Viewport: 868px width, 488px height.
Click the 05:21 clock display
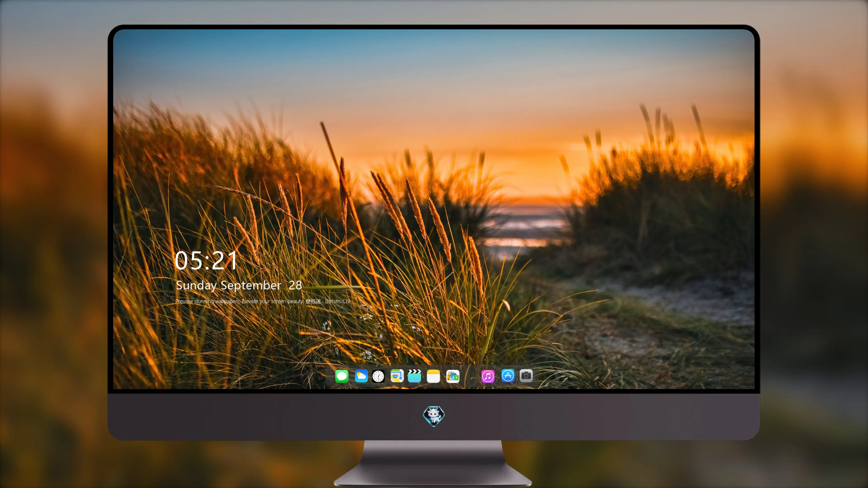click(206, 260)
